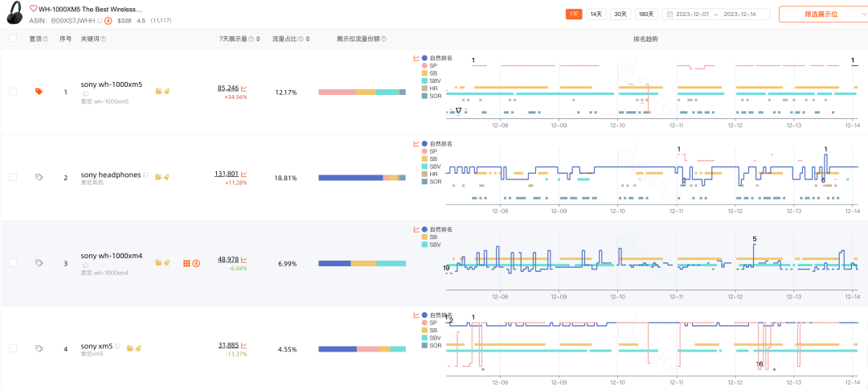Screen dimensions: 868x391
Task: Select the 14天 time range tab
Action: pyautogui.click(x=596, y=14)
